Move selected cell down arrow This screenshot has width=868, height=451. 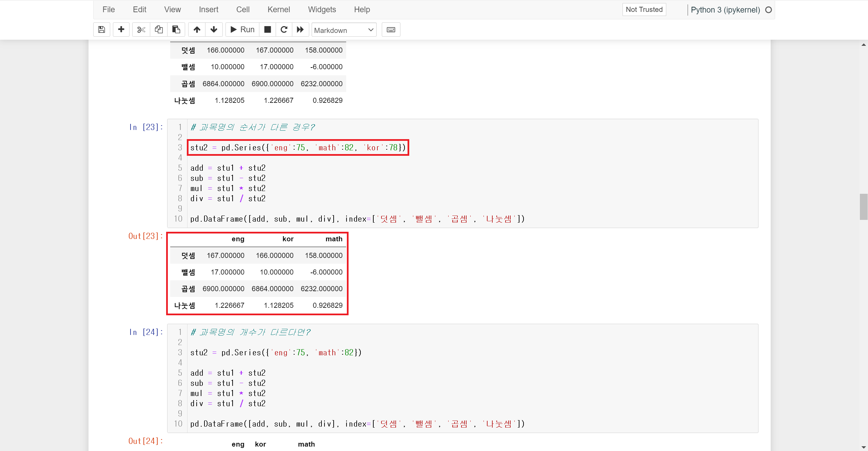pyautogui.click(x=214, y=30)
